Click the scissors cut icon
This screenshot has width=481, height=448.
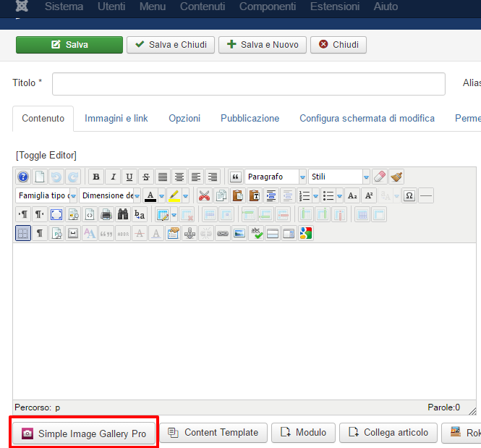point(204,195)
